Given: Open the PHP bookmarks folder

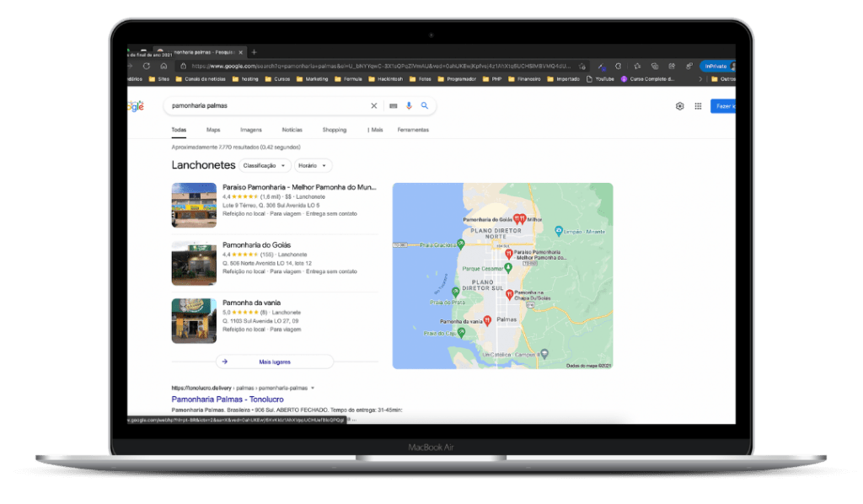Looking at the screenshot, I should tap(492, 79).
